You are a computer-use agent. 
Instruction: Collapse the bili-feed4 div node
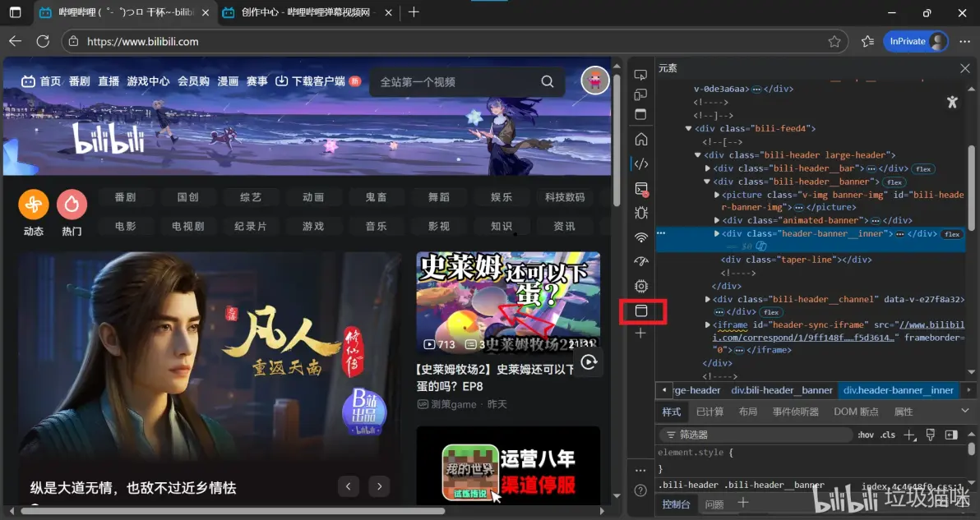689,129
